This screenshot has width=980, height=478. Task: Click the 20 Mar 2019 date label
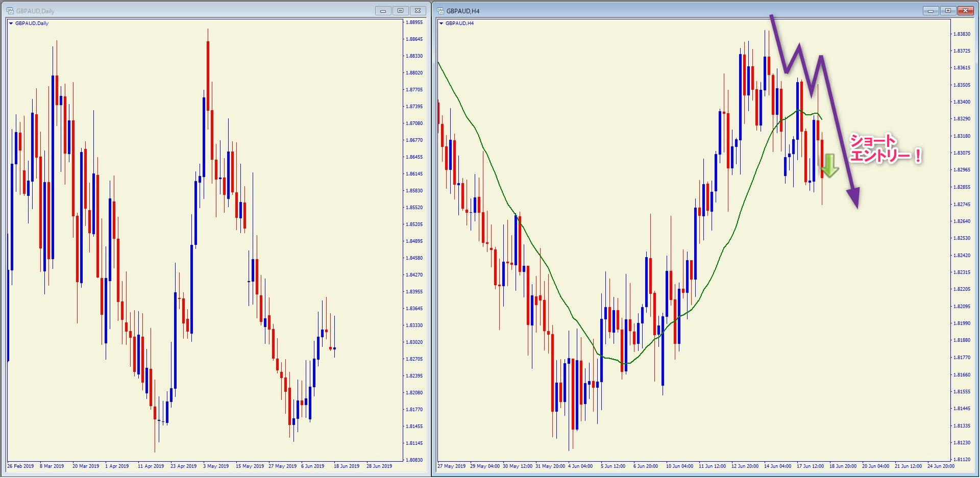pos(86,466)
